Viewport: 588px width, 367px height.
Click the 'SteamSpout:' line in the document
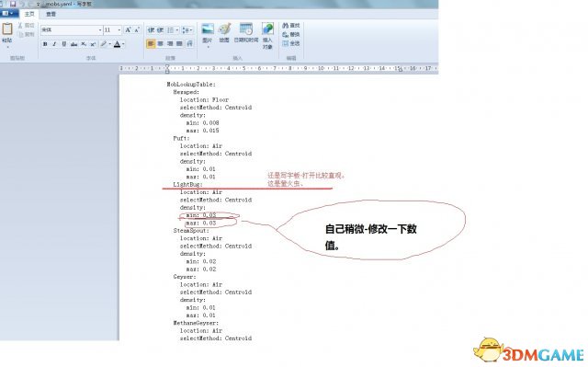[x=191, y=230]
